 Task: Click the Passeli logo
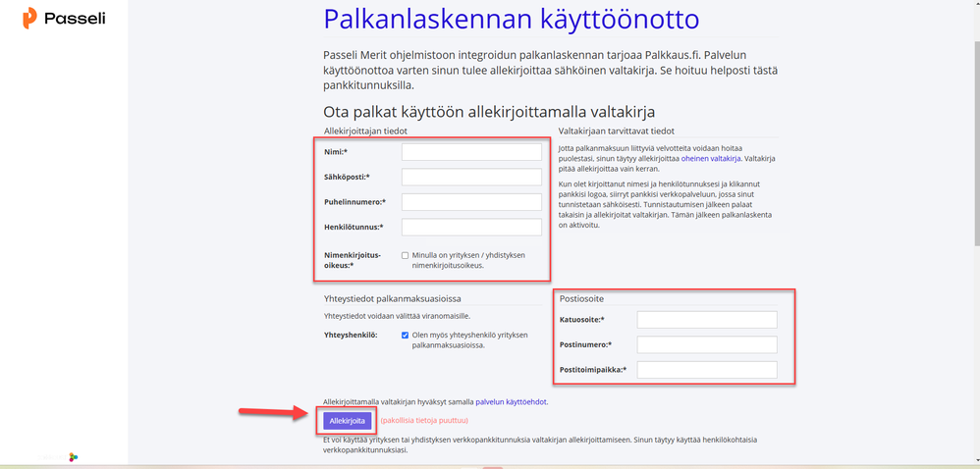64,19
